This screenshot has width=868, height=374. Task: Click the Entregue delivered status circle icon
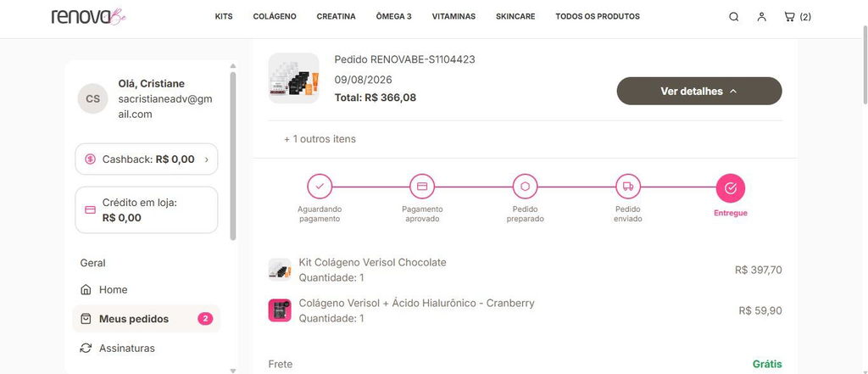730,187
